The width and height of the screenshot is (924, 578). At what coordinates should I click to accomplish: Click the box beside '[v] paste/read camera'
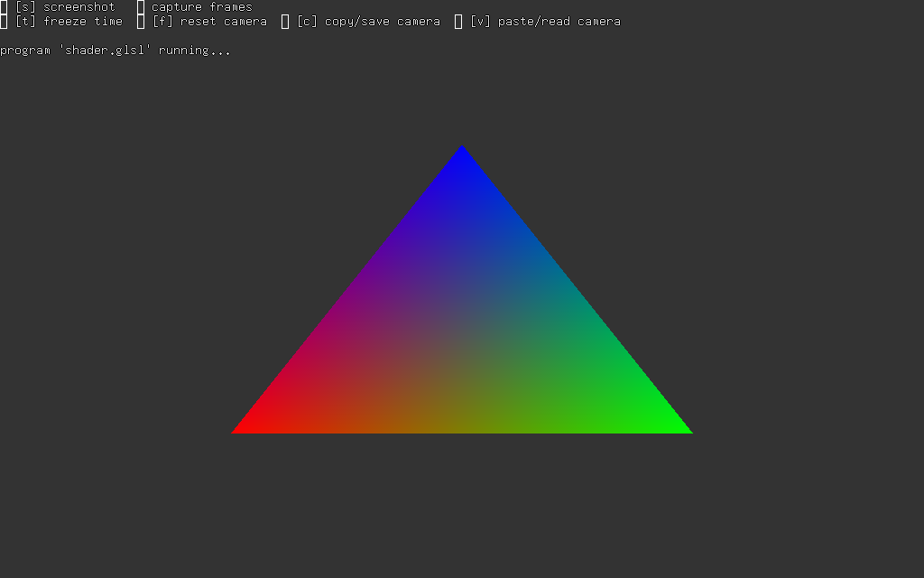pyautogui.click(x=458, y=22)
